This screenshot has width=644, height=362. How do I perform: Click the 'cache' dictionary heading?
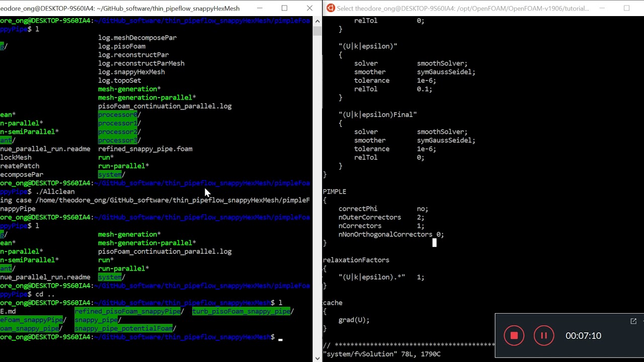[333, 303]
